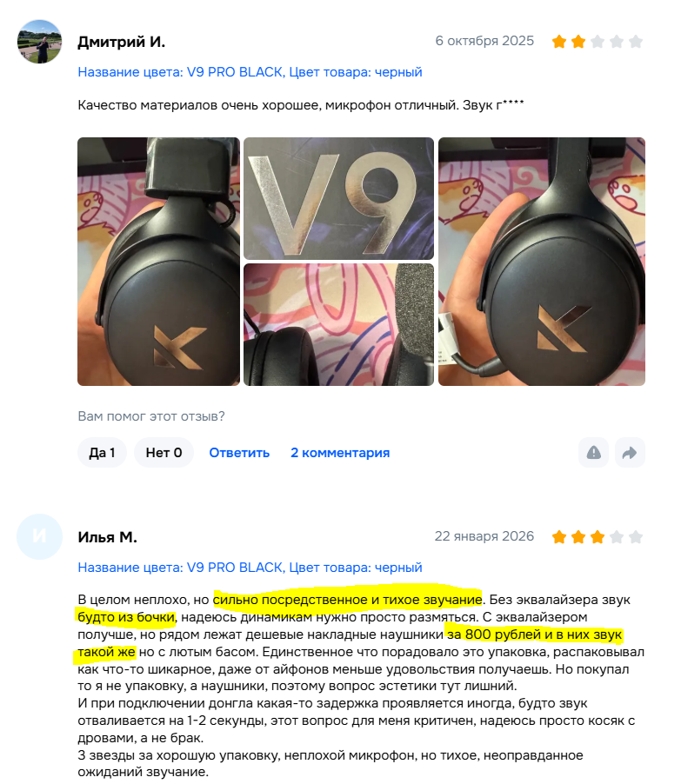Click Илья М. round avatar with letter И
This screenshot has height=784, width=681.
(39, 536)
